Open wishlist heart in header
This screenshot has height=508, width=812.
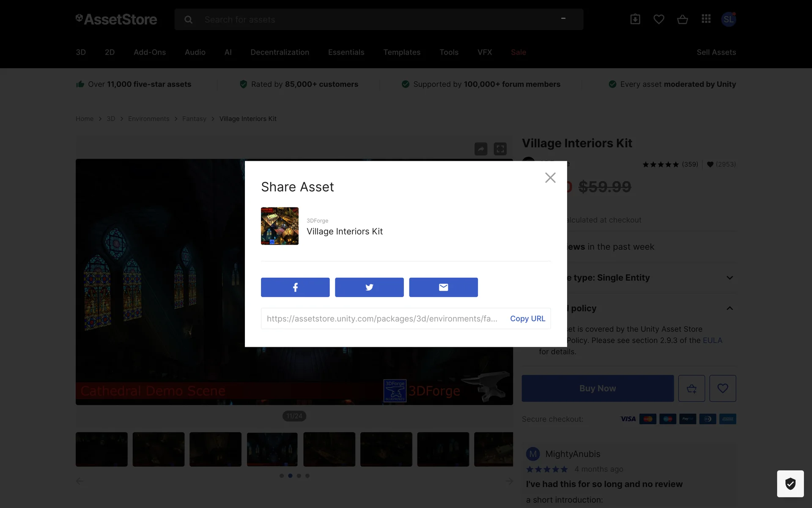click(x=658, y=19)
